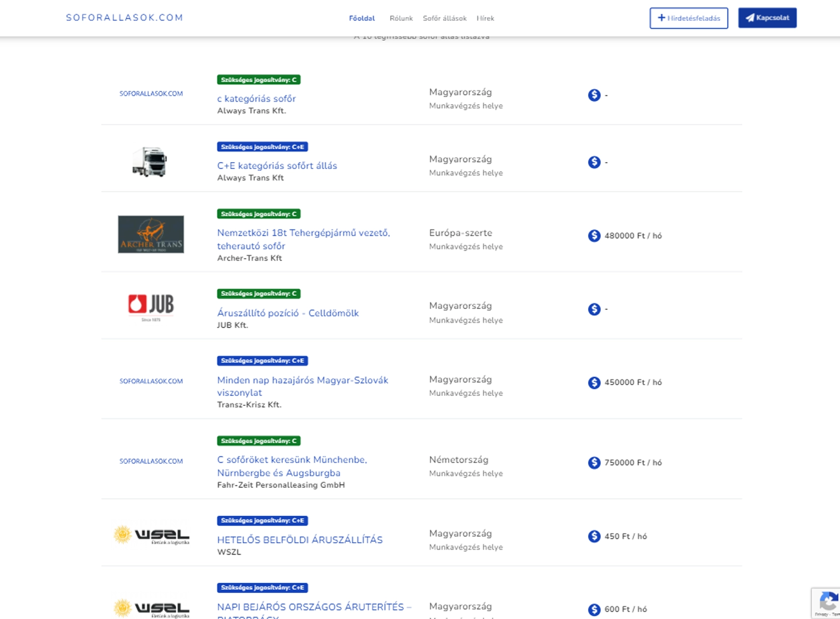
Task: Click WSZL logo beside NAPI BEJÁRÓS listing
Action: [151, 608]
